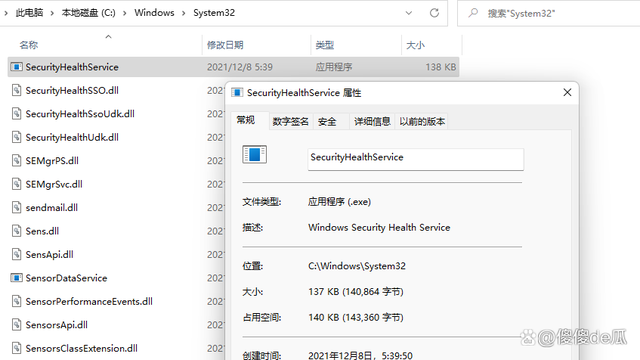This screenshot has width=640, height=360.
Task: Click System32 in the breadcrumb path
Action: pyautogui.click(x=214, y=13)
